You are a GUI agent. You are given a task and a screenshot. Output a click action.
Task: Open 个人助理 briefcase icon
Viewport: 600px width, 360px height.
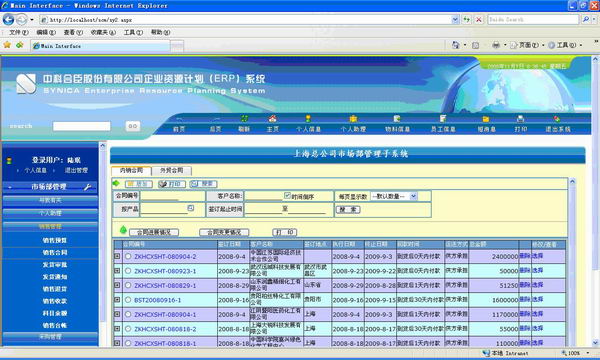tap(353, 119)
